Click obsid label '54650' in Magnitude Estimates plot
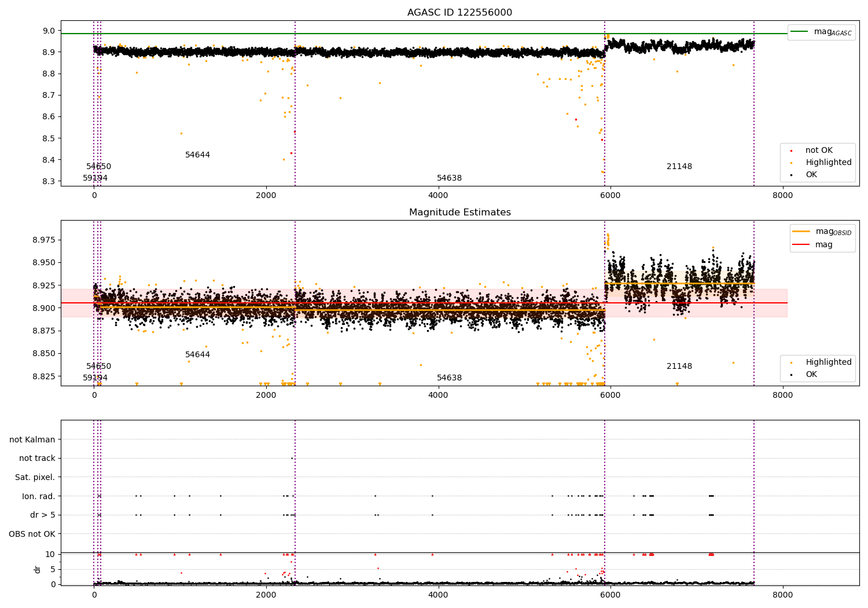This screenshot has height=608, width=868. [x=98, y=367]
